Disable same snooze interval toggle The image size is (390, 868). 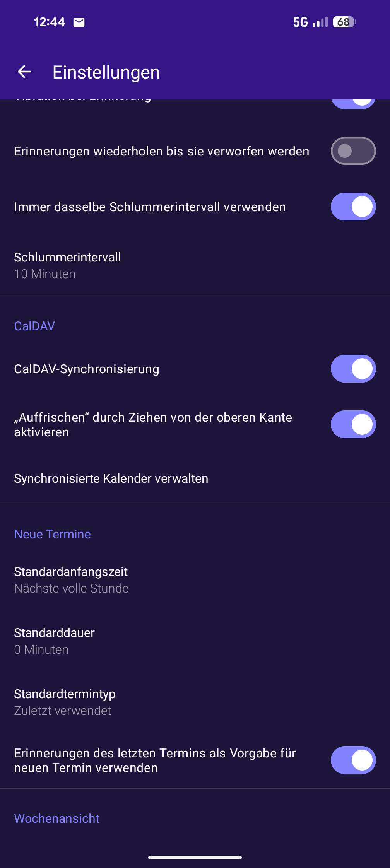[x=353, y=207]
